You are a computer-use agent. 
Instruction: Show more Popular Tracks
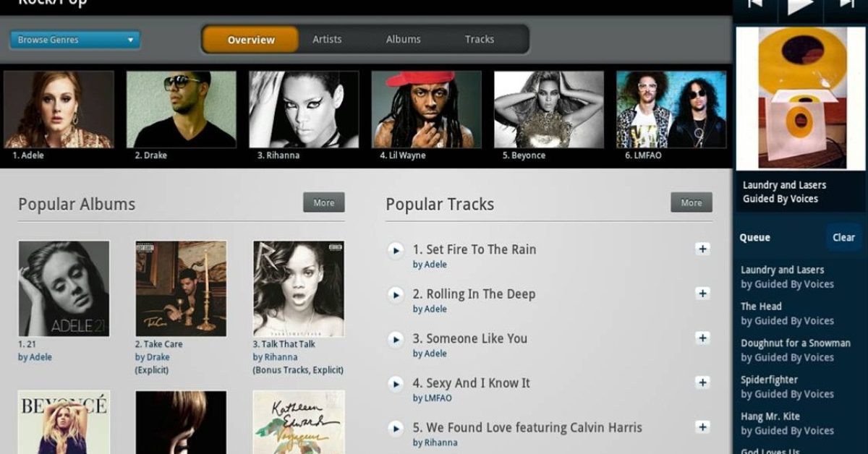click(x=692, y=202)
